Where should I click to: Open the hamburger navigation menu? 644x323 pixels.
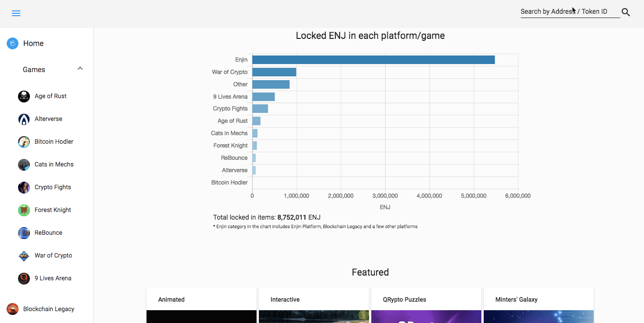pos(16,13)
